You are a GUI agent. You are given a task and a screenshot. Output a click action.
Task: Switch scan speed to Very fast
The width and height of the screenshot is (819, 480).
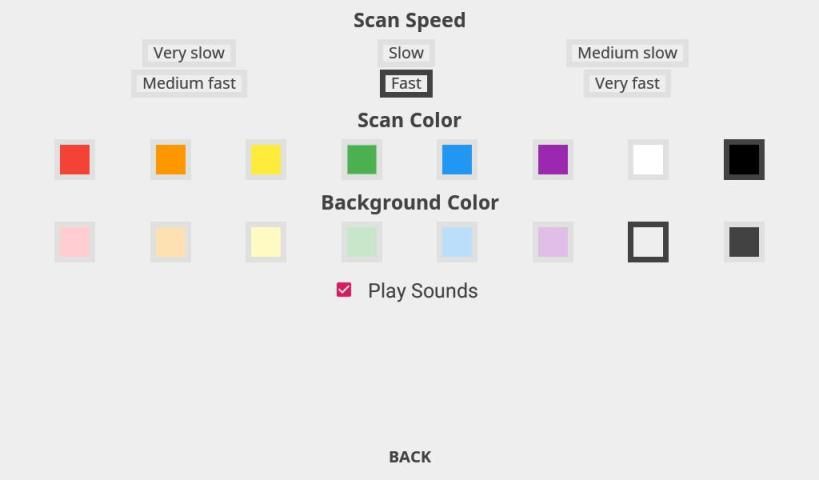tap(627, 83)
